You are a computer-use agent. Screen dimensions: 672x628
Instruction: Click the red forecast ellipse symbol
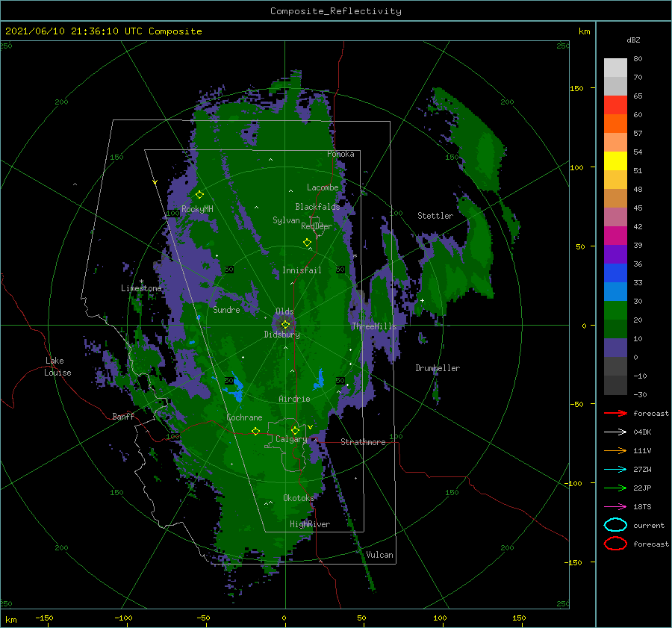pos(615,544)
